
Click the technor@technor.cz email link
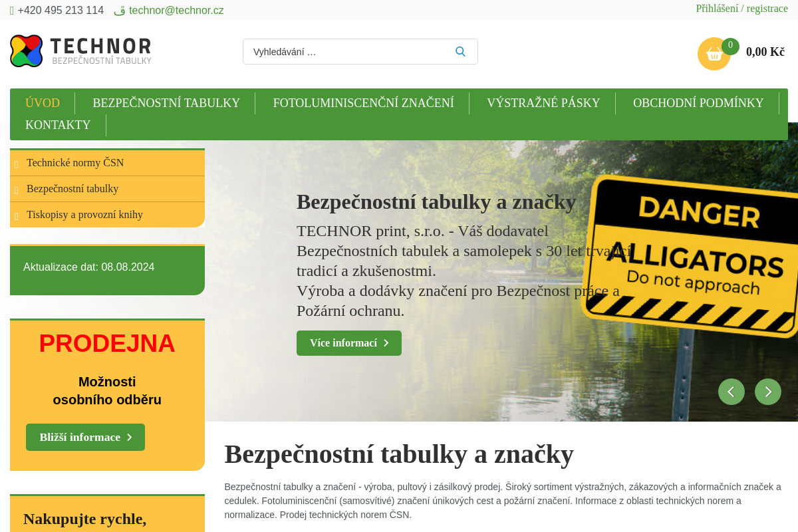pyautogui.click(x=176, y=10)
